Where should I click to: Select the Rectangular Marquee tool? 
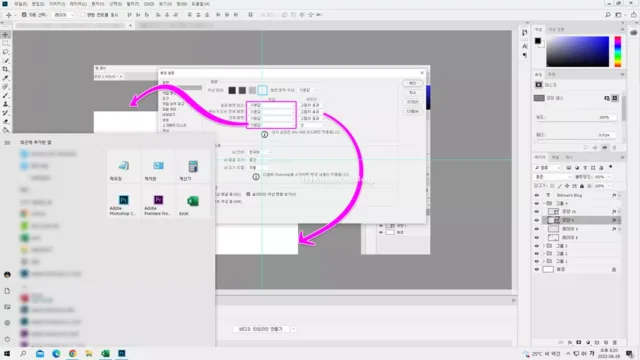point(6,43)
